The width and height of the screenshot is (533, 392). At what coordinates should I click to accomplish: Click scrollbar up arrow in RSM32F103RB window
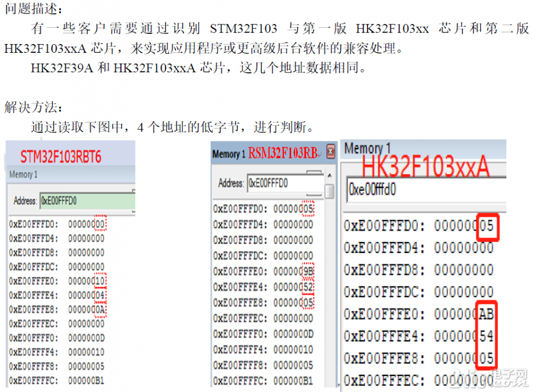(330, 175)
